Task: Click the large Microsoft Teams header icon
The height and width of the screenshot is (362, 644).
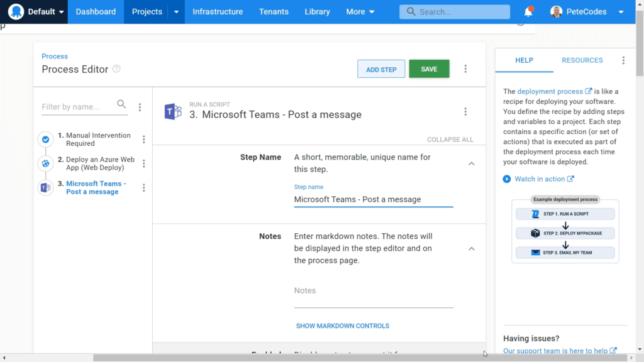Action: coord(173,111)
